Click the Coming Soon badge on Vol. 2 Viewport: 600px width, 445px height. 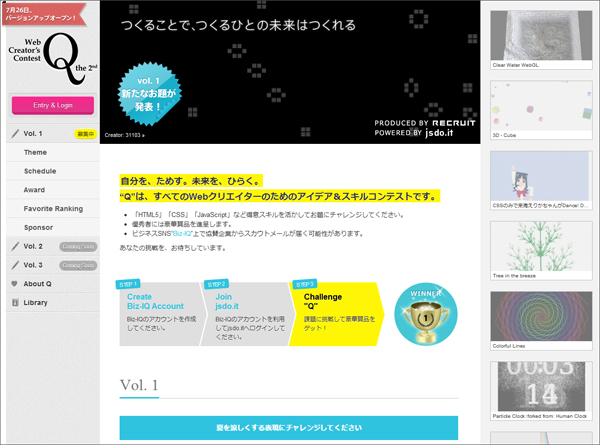(x=78, y=247)
